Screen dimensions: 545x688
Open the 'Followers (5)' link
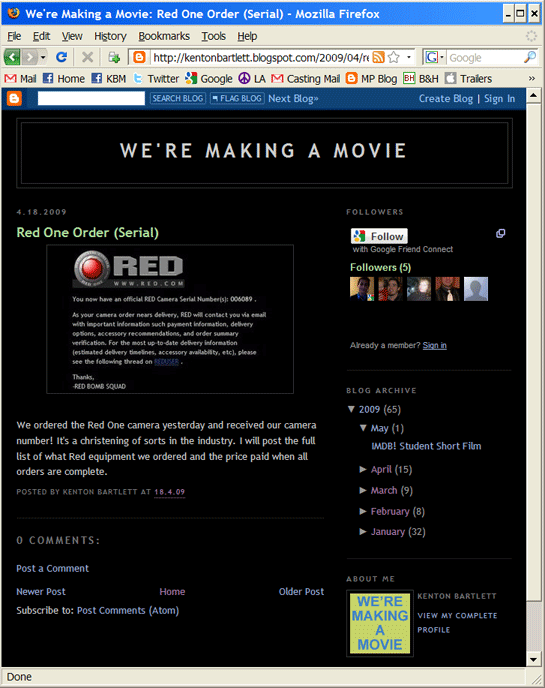tap(380, 267)
